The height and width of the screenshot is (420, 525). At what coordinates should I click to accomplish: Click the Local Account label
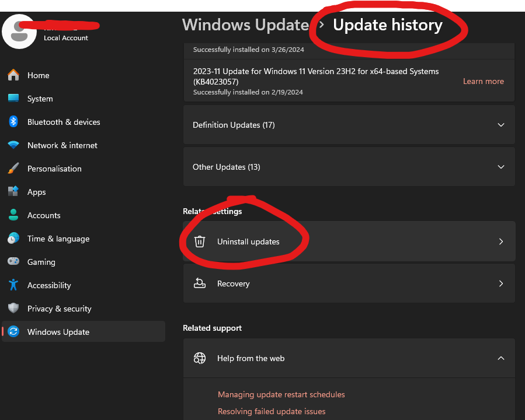click(x=66, y=38)
